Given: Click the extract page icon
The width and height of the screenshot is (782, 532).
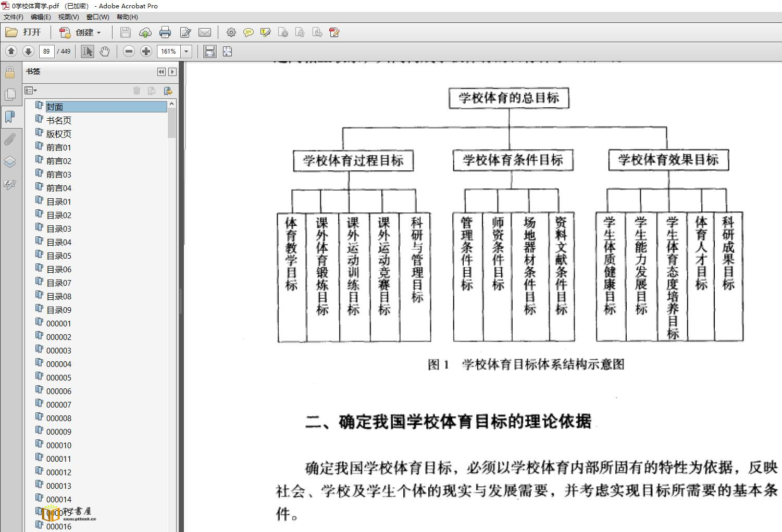Looking at the screenshot, I should pos(317,32).
